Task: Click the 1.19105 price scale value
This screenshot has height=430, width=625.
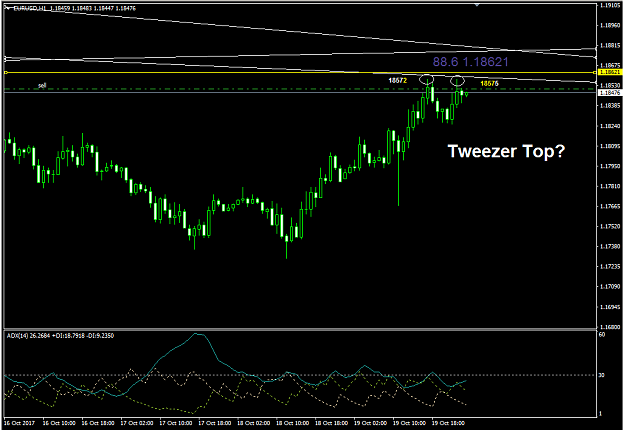Action: (x=610, y=6)
